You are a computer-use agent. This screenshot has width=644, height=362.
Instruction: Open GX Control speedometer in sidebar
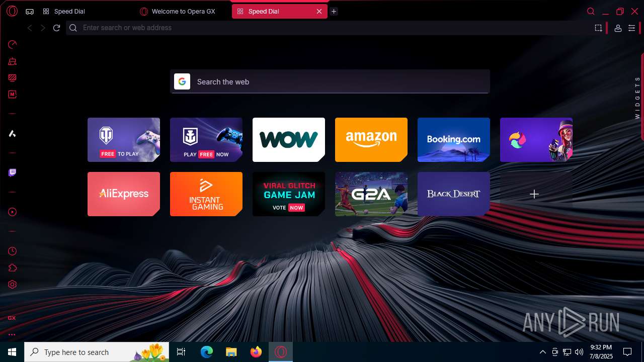click(x=12, y=45)
